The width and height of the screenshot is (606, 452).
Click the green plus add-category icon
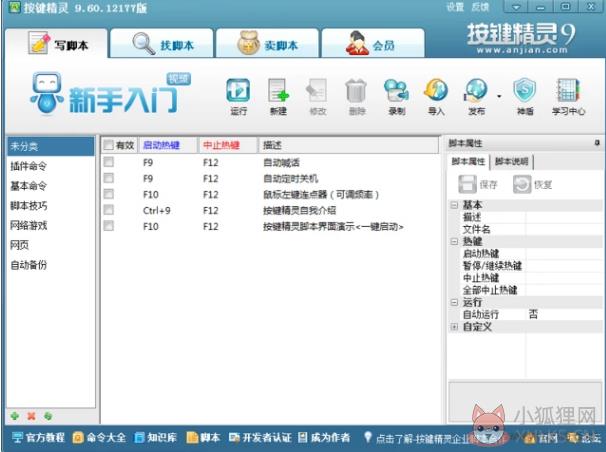15,416
